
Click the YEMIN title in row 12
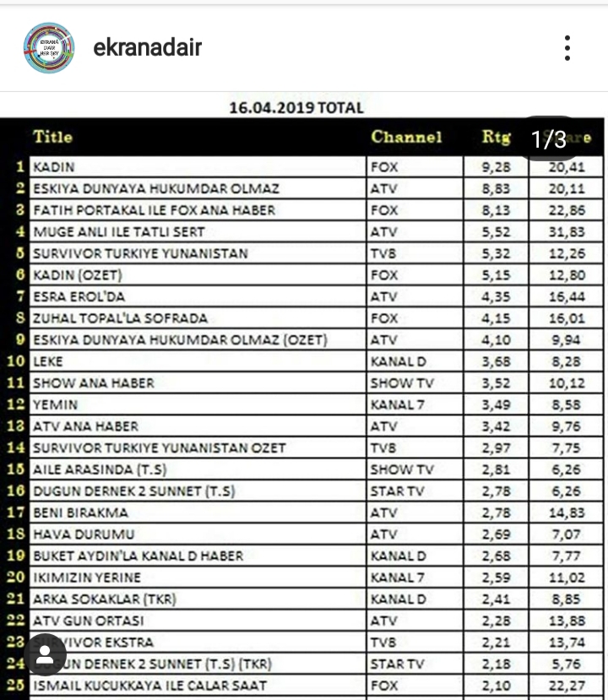click(55, 405)
